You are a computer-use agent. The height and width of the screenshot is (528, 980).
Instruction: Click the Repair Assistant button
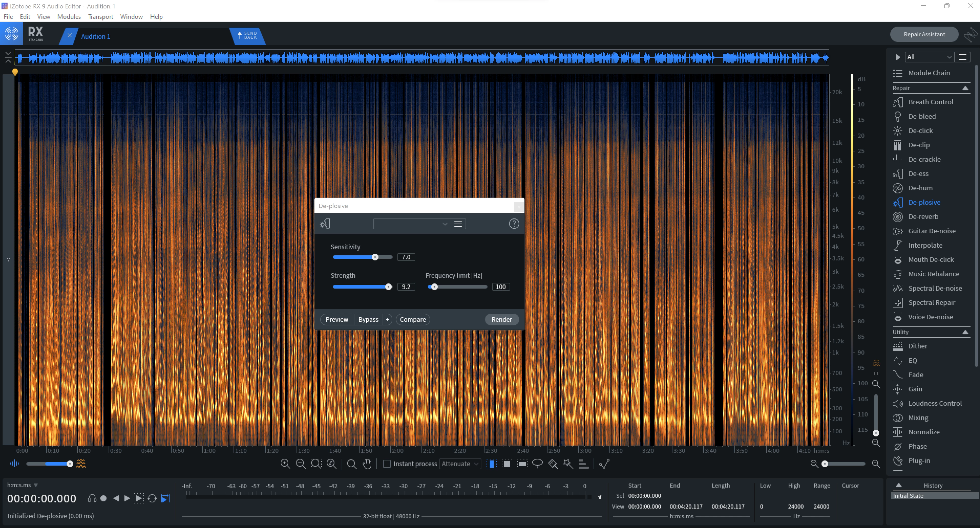pos(924,34)
